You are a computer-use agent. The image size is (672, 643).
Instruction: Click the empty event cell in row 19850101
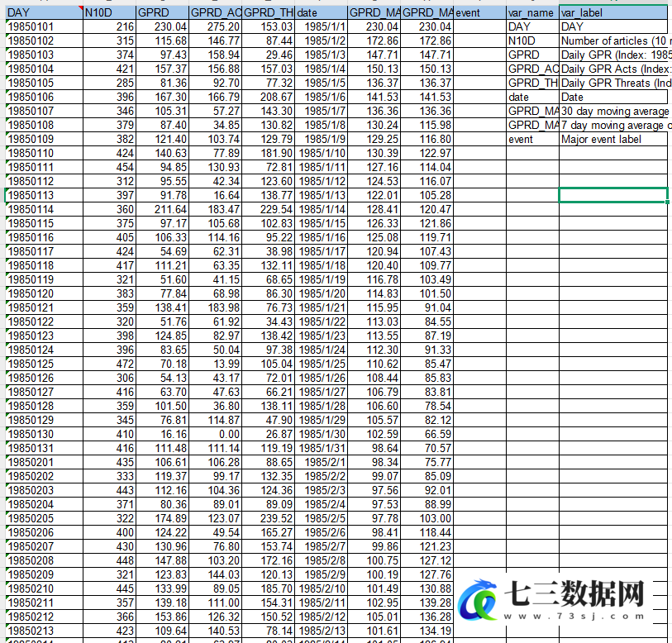click(479, 26)
